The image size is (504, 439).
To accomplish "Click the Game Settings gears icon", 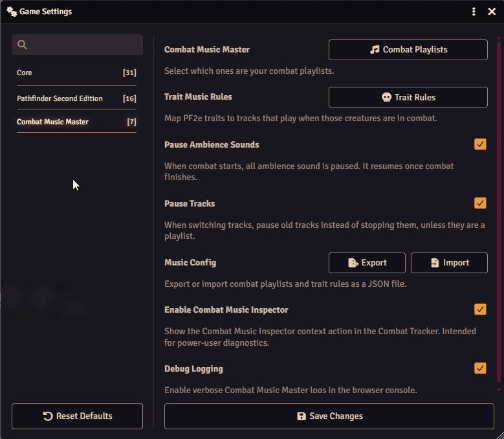I will (12, 12).
